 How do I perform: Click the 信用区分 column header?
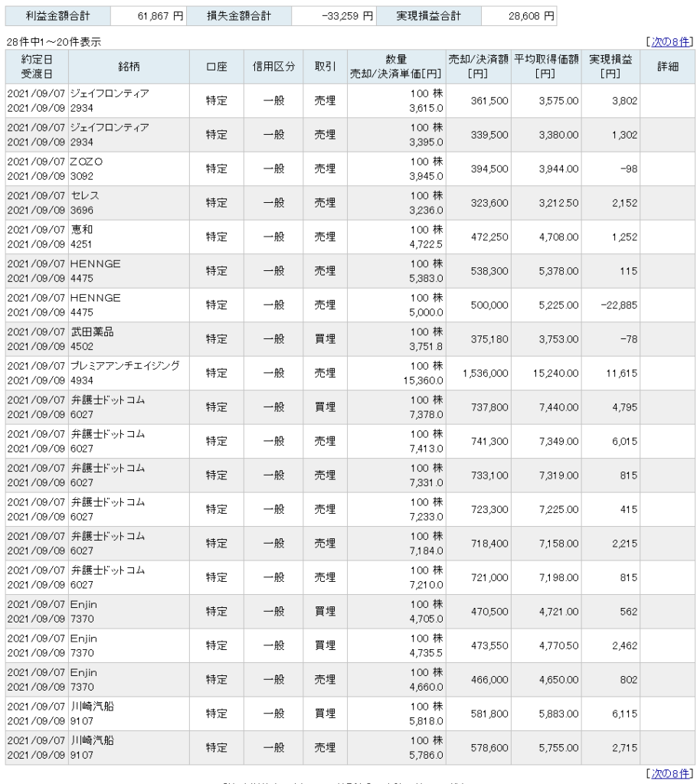(x=273, y=67)
